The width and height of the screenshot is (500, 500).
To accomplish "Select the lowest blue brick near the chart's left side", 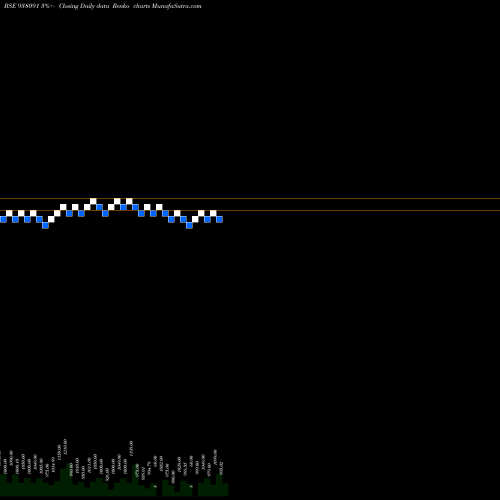I will (x=45, y=225).
